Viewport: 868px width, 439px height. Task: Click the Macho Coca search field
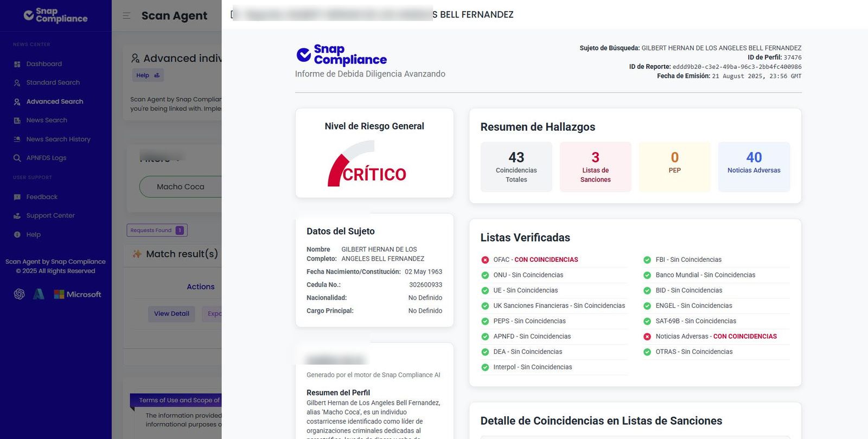pos(181,186)
